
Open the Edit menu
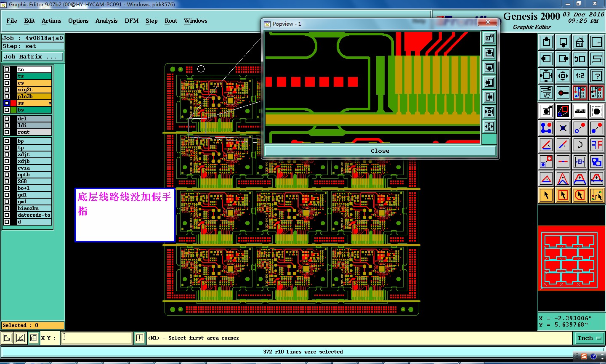[29, 21]
